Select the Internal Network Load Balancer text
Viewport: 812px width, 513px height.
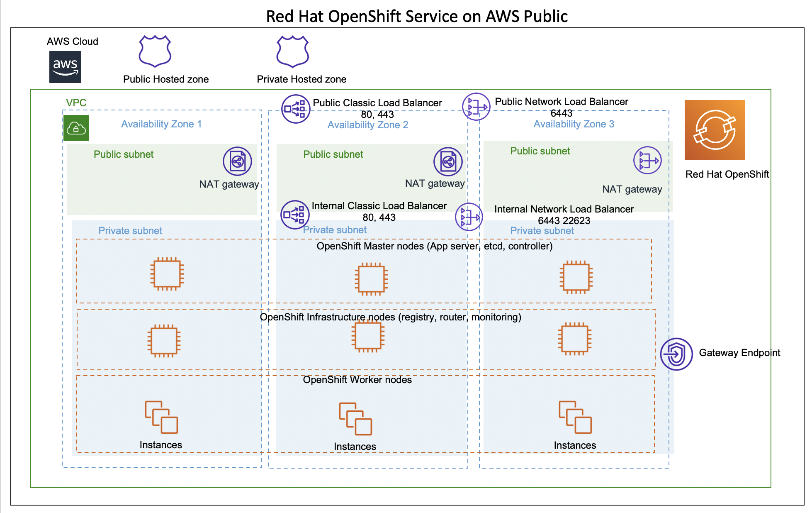pos(564,209)
